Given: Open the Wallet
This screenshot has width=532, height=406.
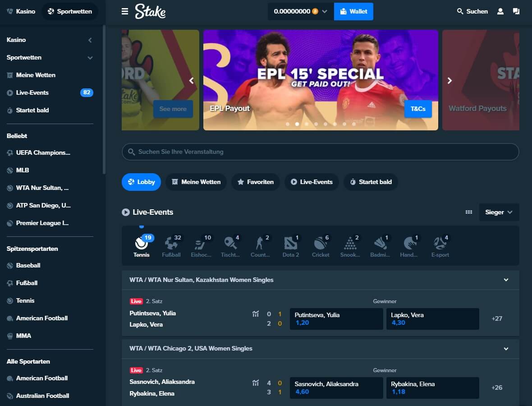Looking at the screenshot, I should point(353,12).
